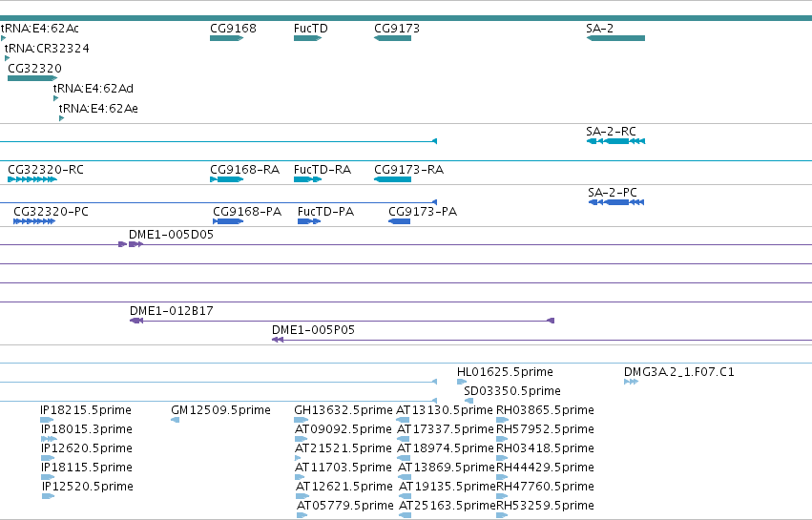Image resolution: width=812 pixels, height=520 pixels.
Task: Select the RH57952.5prime EST
Action: [x=502, y=439]
